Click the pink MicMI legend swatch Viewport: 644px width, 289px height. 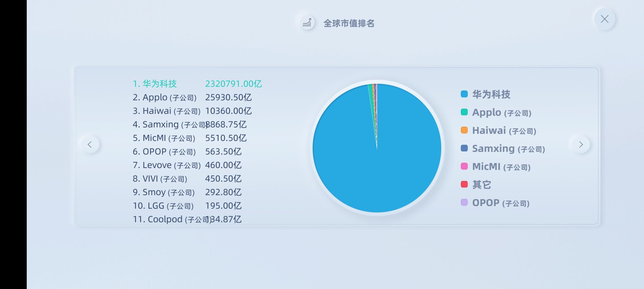(464, 166)
